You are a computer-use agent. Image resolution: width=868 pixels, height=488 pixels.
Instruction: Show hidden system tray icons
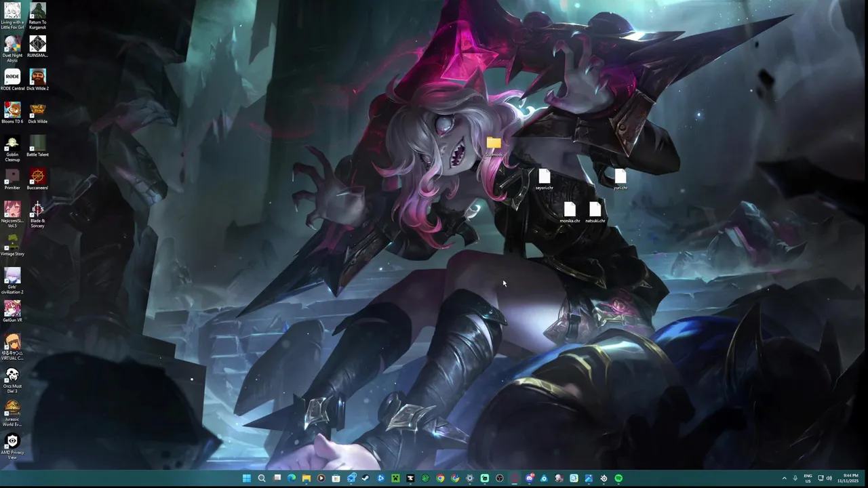(785, 479)
